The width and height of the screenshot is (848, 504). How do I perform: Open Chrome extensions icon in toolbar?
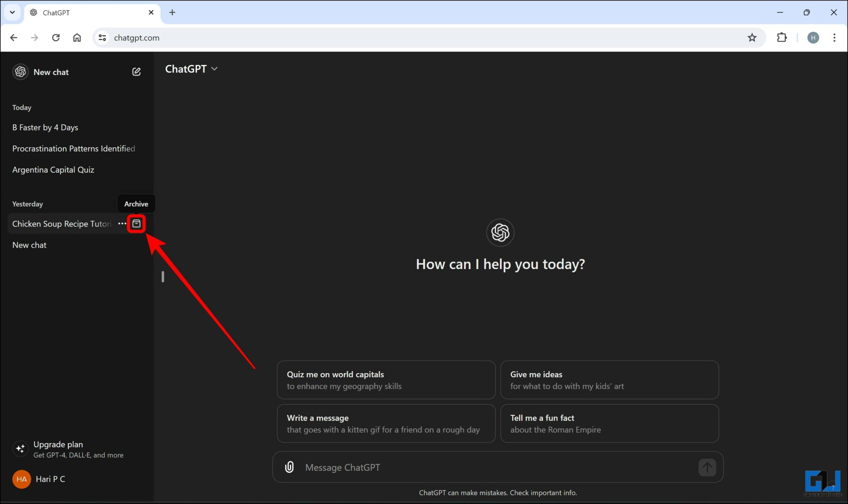pos(782,37)
